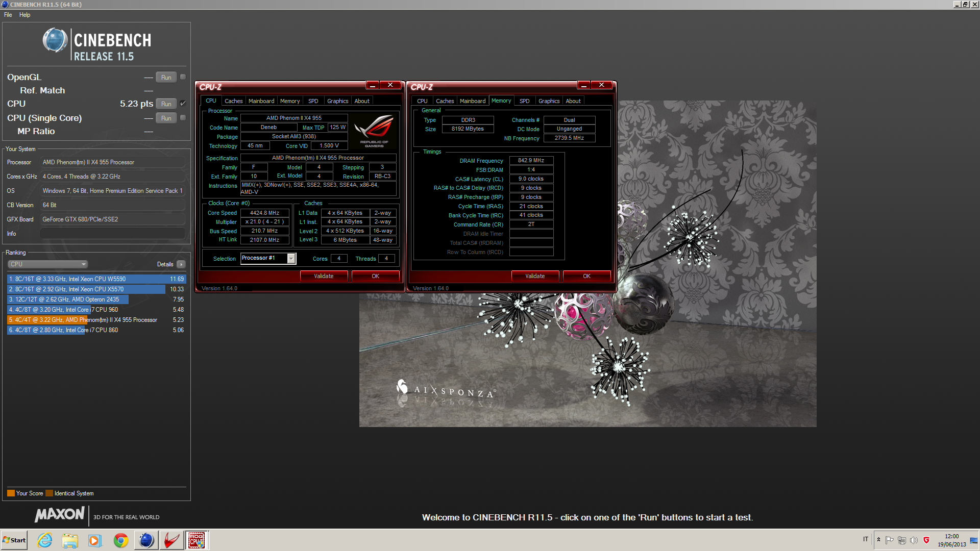
Task: Click the Republic of Gamers logo
Action: click(x=374, y=131)
